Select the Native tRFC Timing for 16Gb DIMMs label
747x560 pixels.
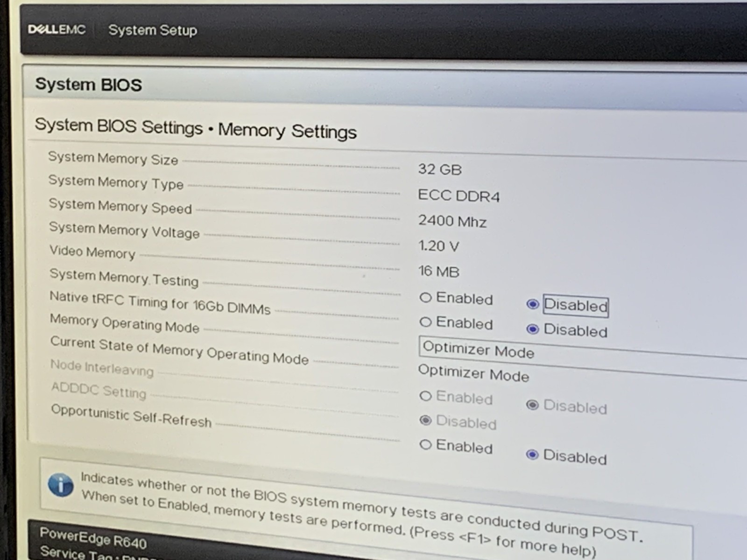pyautogui.click(x=160, y=303)
